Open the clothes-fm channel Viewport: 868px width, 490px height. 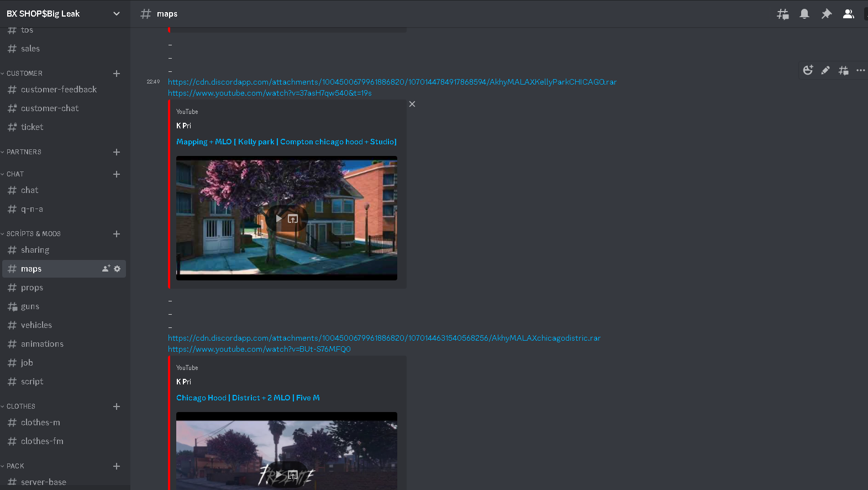click(x=64, y=441)
